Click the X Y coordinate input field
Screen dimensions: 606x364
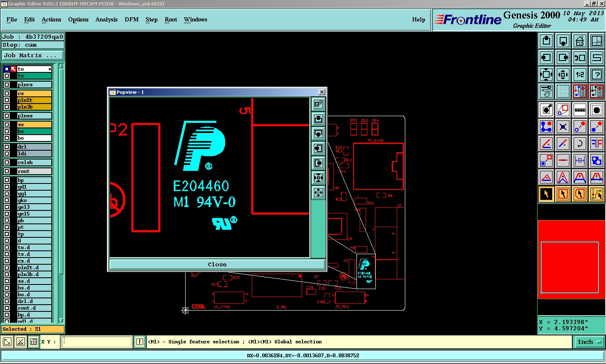[97, 342]
